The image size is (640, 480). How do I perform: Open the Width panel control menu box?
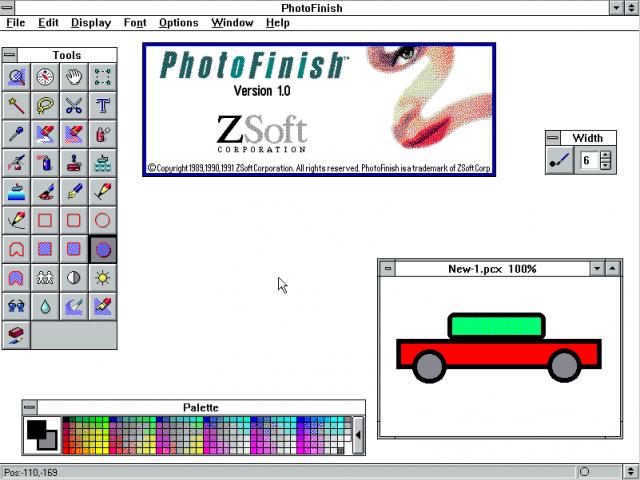(x=553, y=138)
